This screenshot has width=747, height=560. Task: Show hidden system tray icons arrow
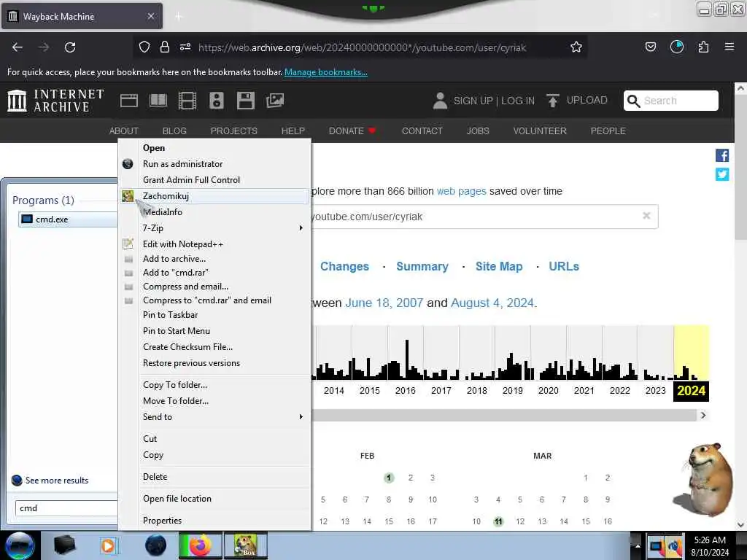(x=638, y=545)
